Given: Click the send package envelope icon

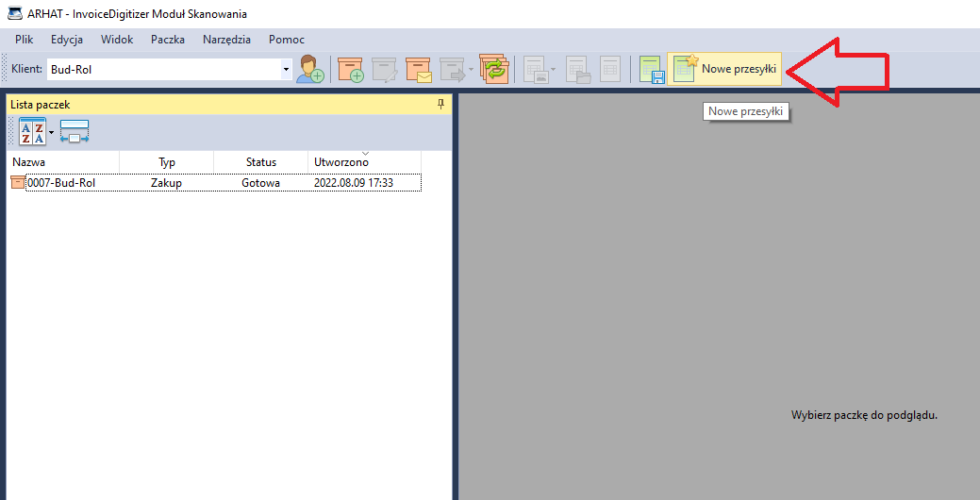Looking at the screenshot, I should (x=418, y=69).
